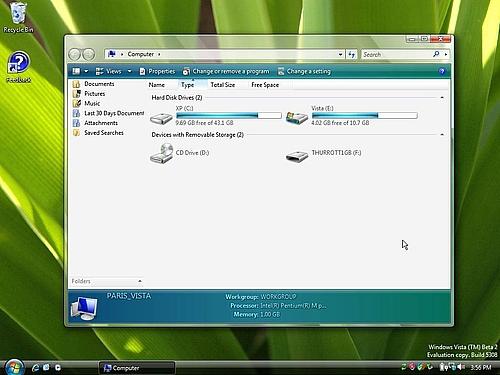500x375 pixels.
Task: Click the Computer breadcrumb in address bar
Action: point(141,54)
